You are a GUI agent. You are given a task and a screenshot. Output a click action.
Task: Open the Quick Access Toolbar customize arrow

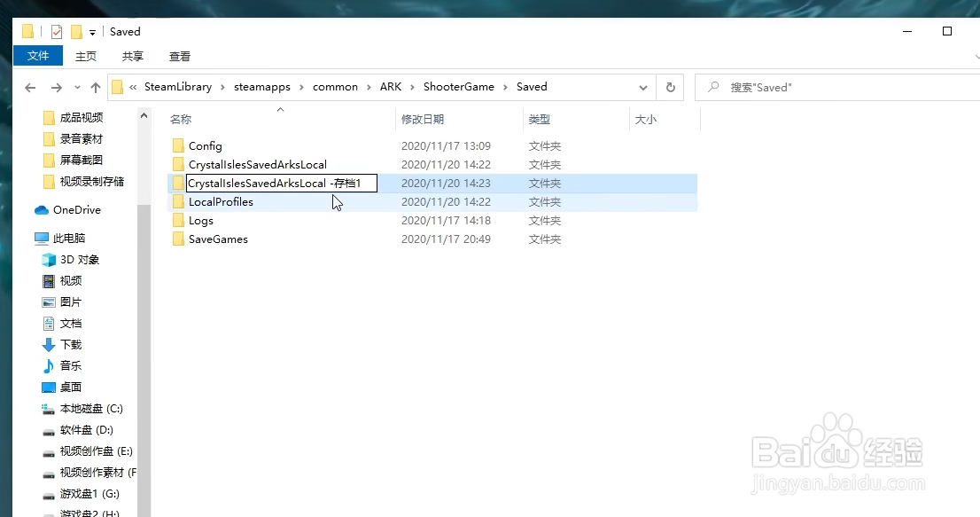92,33
